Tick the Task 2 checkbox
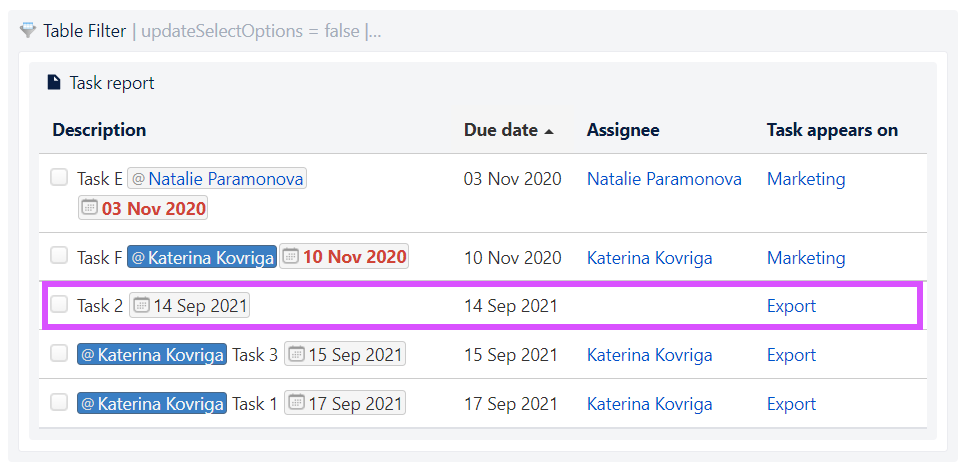The width and height of the screenshot is (974, 468). click(59, 305)
